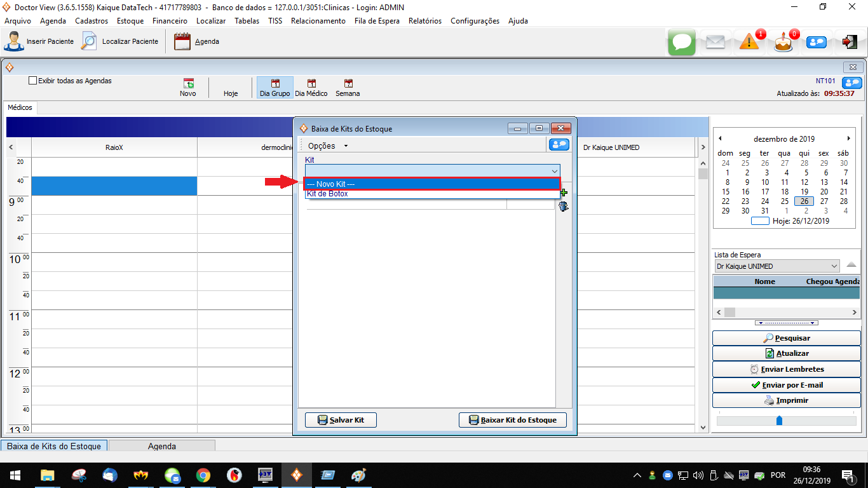The height and width of the screenshot is (488, 868).
Task: Open the Opções dropdown in dialog
Action: coord(327,146)
